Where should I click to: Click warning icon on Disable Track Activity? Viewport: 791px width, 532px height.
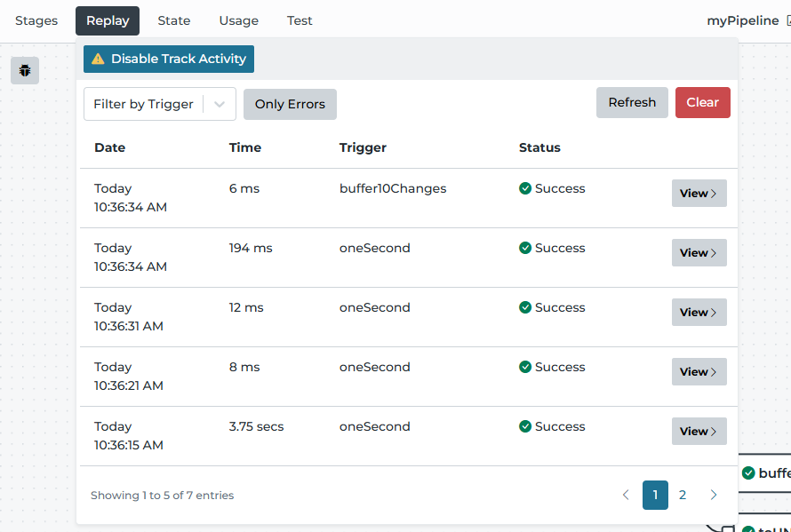(x=98, y=59)
